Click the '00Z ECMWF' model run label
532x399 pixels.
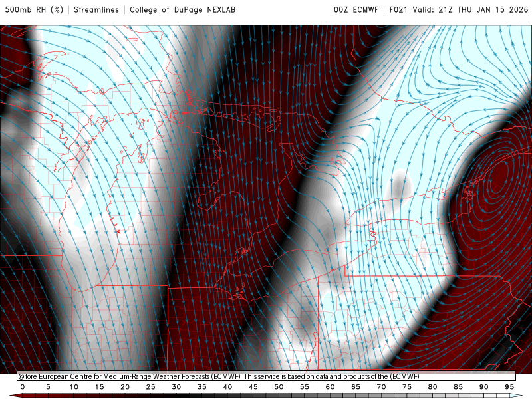pos(356,9)
